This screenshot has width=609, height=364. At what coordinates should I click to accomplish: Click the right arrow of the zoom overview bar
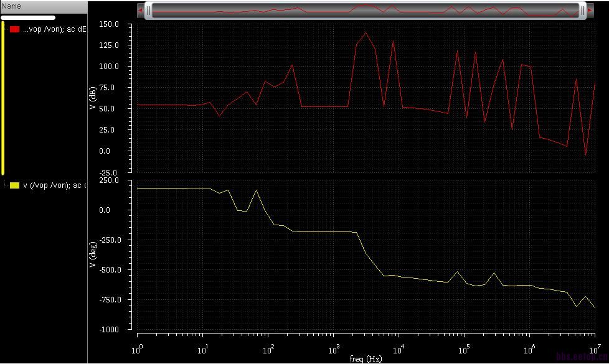pos(590,11)
